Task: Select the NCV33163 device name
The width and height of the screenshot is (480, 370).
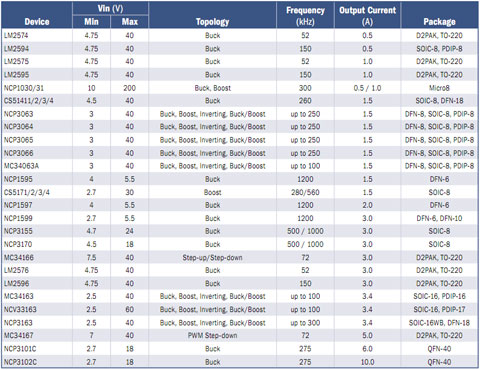Action: 20,309
